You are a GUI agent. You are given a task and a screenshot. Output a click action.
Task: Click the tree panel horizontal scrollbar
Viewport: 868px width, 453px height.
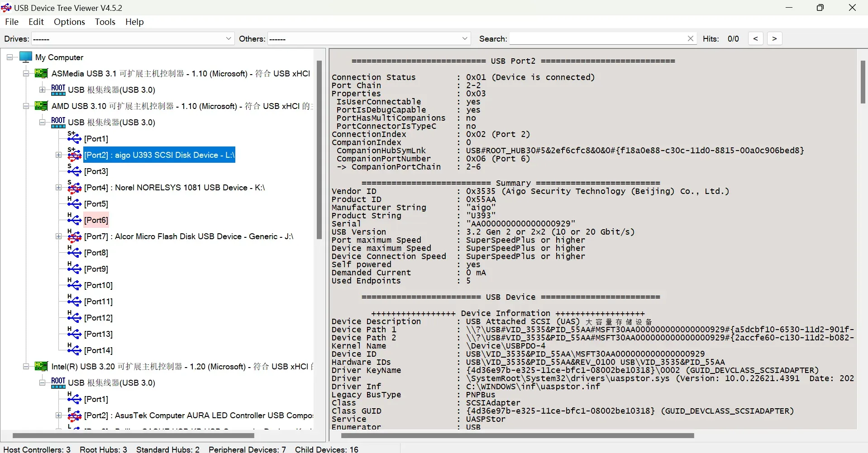point(134,436)
